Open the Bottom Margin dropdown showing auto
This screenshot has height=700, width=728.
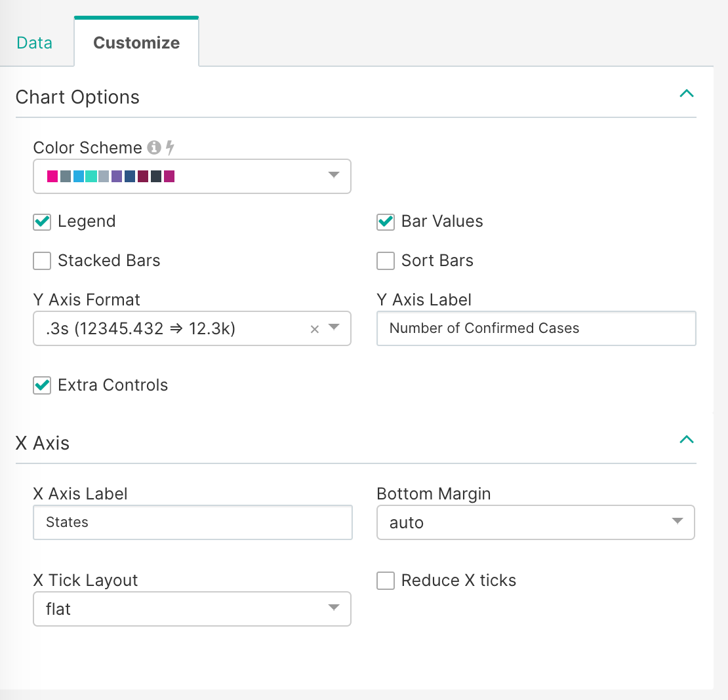tap(677, 522)
